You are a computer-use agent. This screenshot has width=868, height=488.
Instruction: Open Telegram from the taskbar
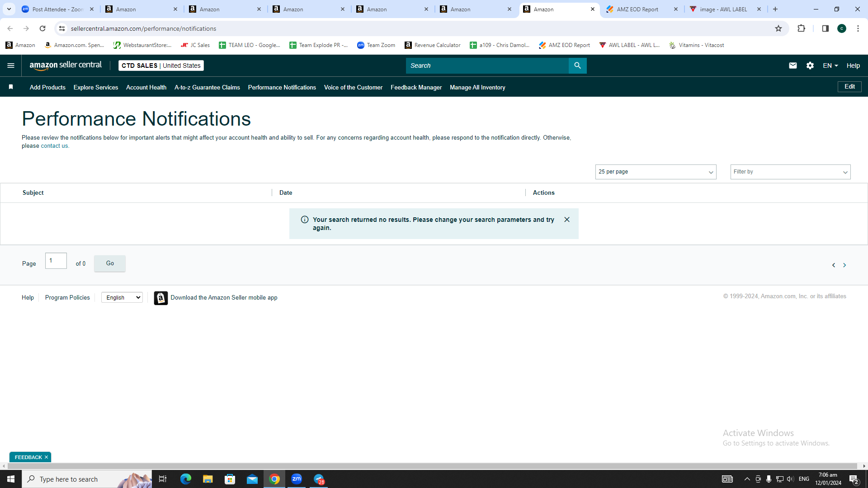319,479
